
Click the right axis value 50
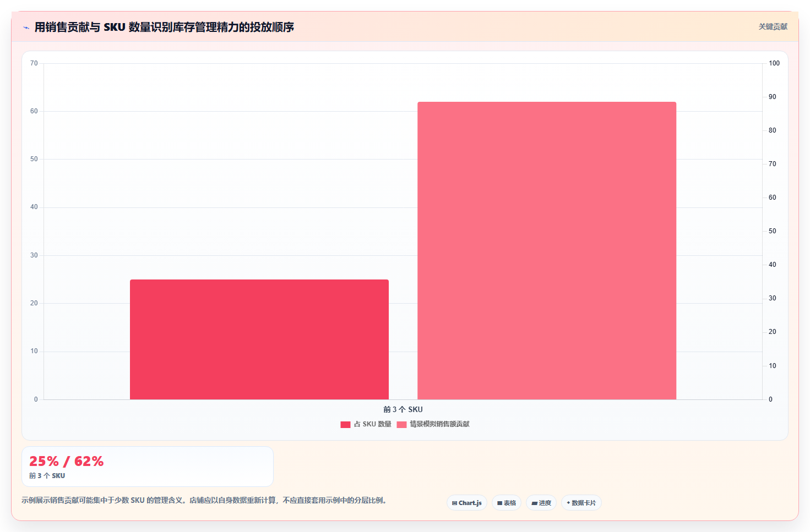[773, 231]
